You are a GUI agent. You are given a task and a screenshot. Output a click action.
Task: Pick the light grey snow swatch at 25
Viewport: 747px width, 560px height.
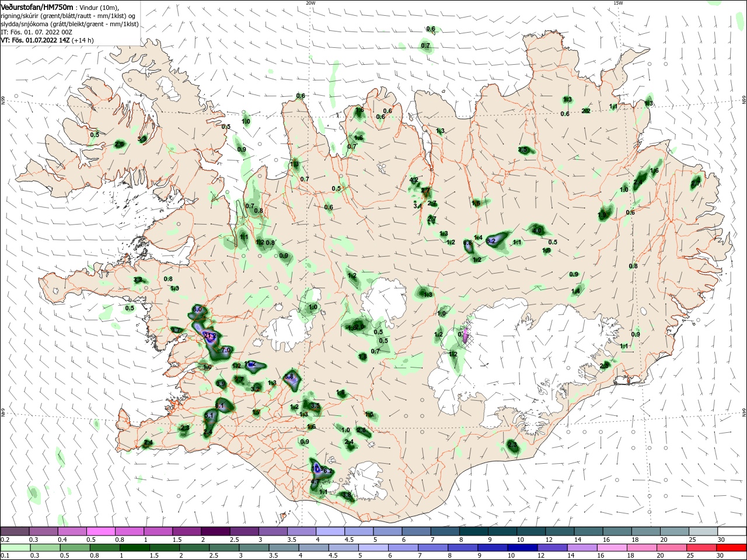[x=704, y=531]
